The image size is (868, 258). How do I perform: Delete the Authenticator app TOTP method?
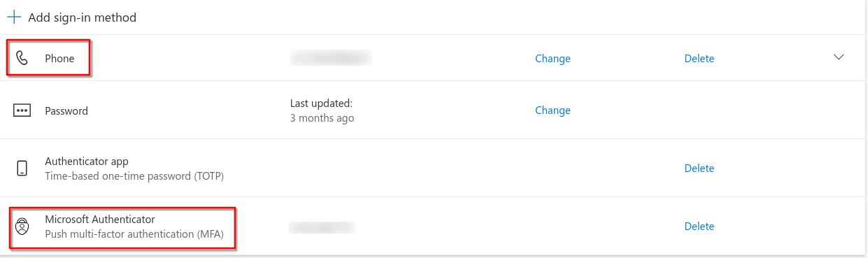click(699, 169)
